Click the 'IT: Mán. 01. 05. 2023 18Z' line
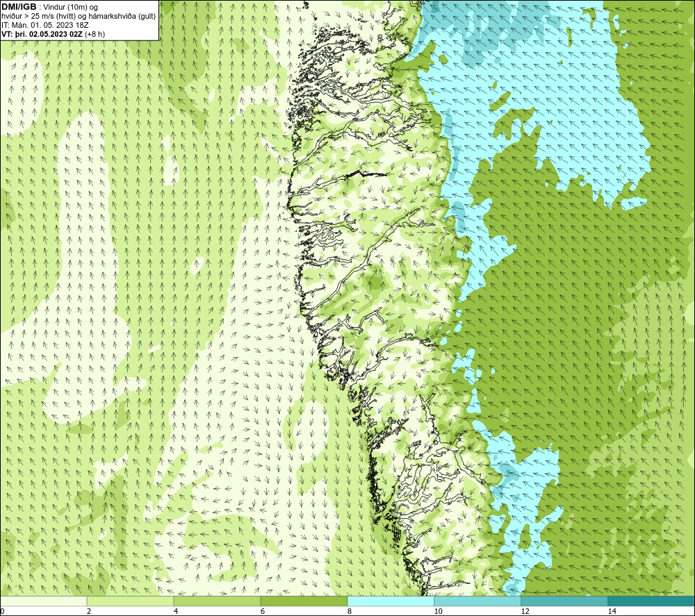Viewport: 695px width, 616px height. [x=44, y=25]
